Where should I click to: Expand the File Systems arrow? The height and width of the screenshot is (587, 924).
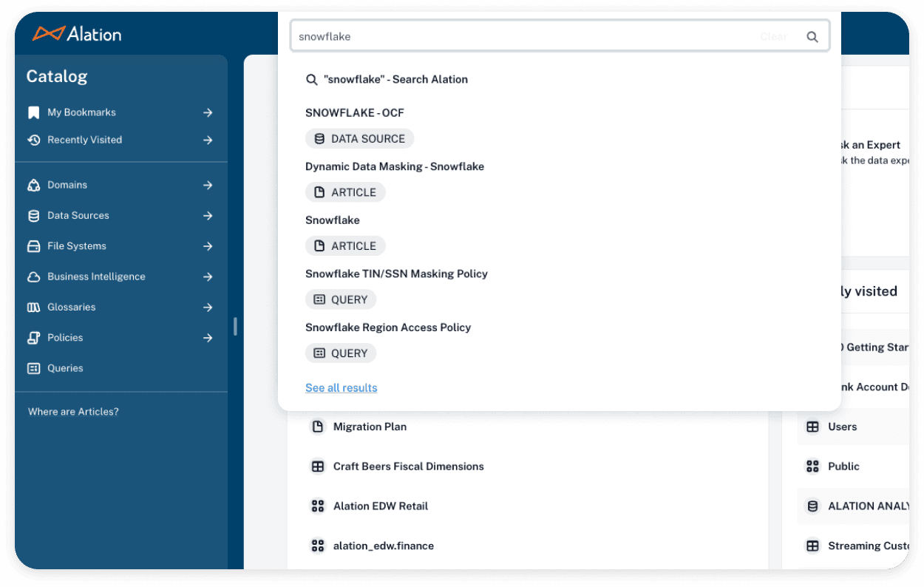[x=208, y=246]
